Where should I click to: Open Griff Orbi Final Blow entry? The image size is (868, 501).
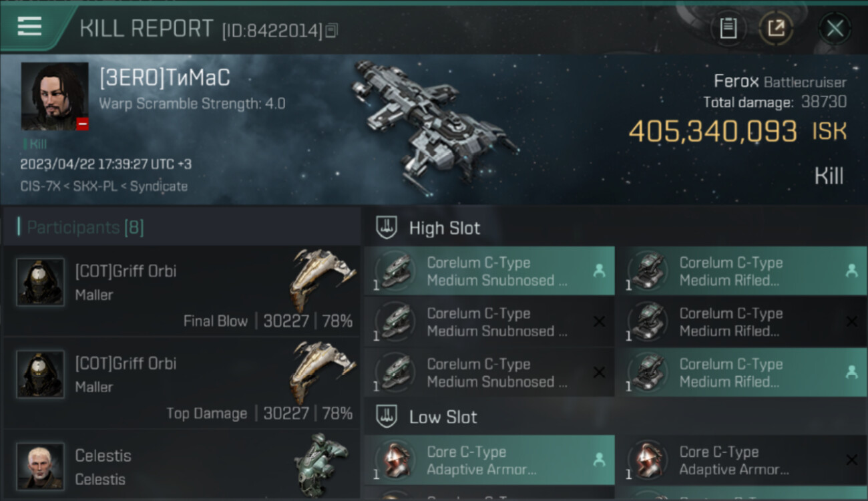click(182, 291)
